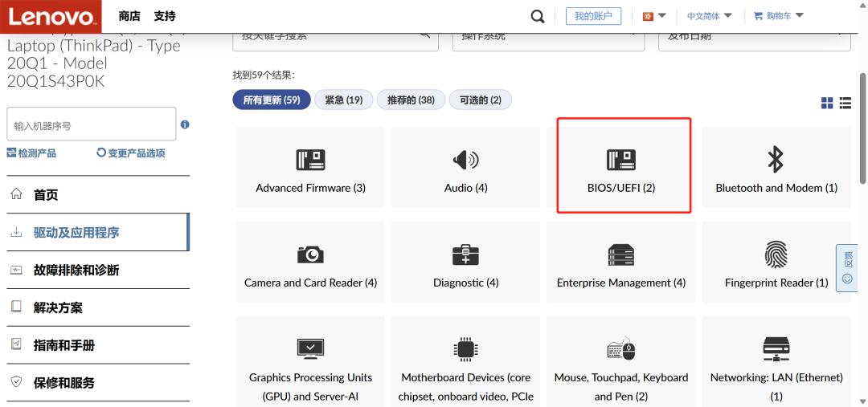Open Motherboard Devices category
Image resolution: width=868 pixels, height=407 pixels.
coord(465,362)
